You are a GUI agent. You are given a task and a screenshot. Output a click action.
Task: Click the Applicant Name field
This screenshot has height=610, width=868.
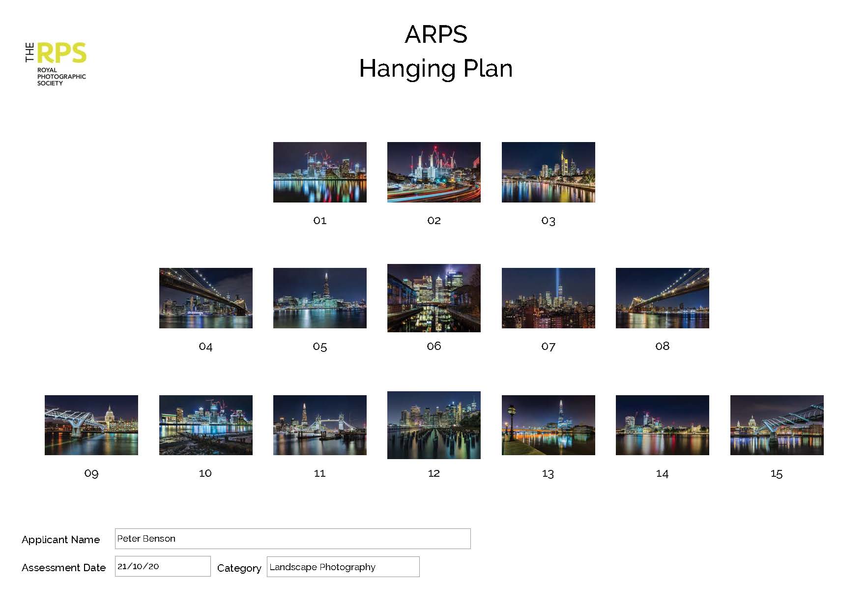[292, 539]
